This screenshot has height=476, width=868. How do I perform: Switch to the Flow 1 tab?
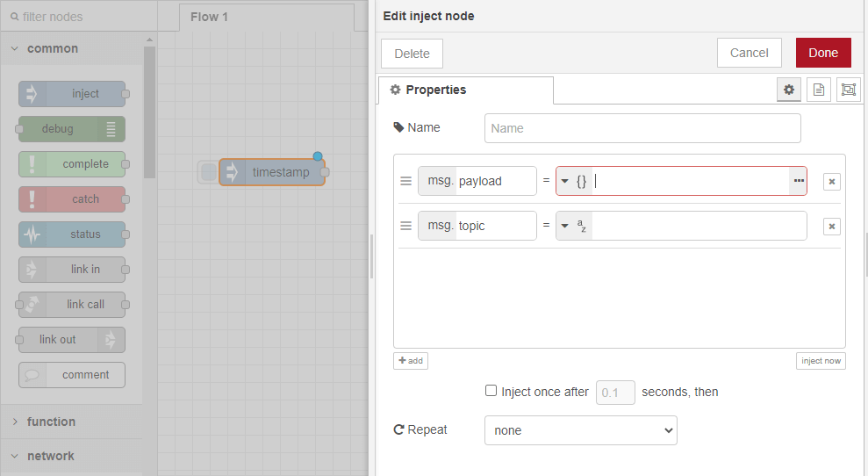(x=209, y=17)
